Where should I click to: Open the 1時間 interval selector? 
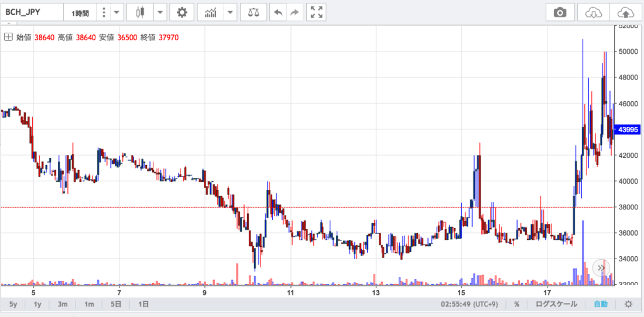80,13
